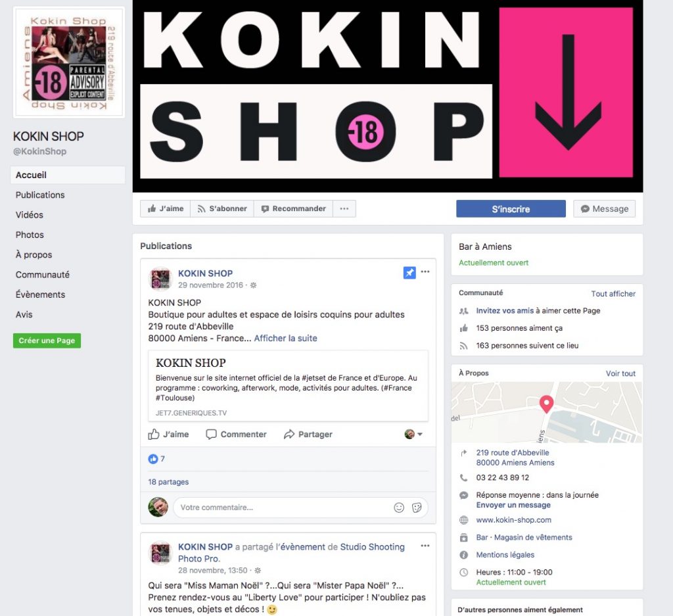The image size is (673, 616).
Task: Open the Photos section in the sidebar
Action: [x=30, y=235]
